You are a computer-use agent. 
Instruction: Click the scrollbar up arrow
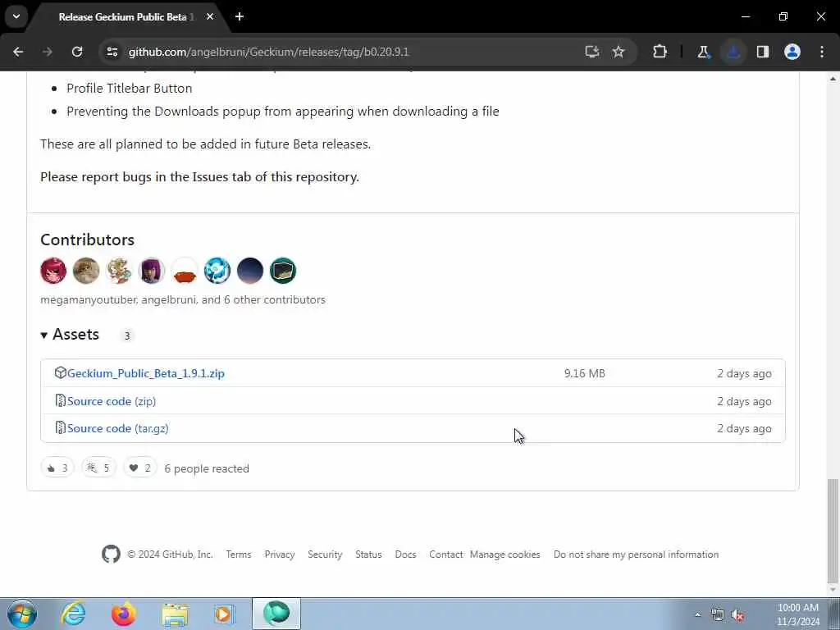833,78
